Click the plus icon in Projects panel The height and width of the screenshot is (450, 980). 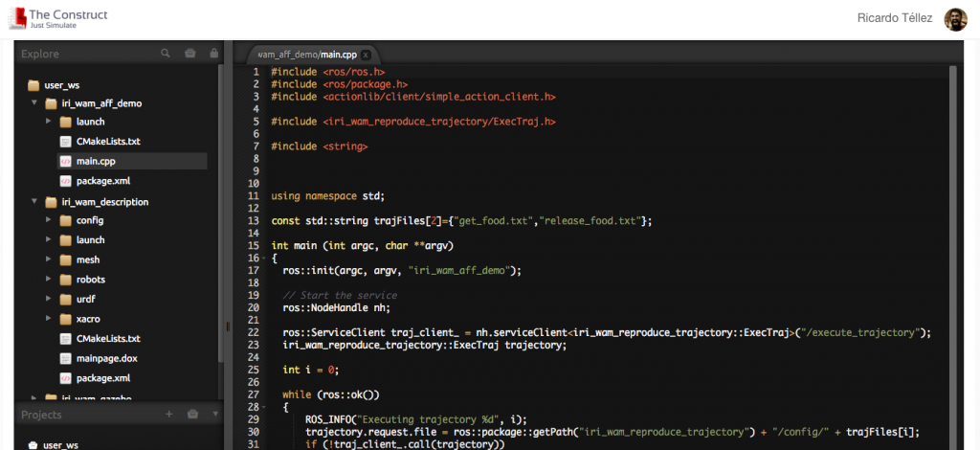[x=168, y=415]
